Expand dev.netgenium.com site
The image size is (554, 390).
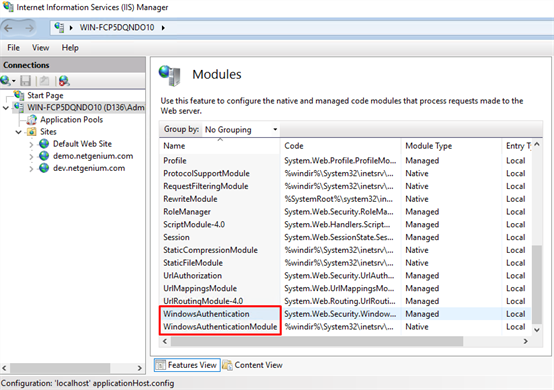pyautogui.click(x=31, y=169)
